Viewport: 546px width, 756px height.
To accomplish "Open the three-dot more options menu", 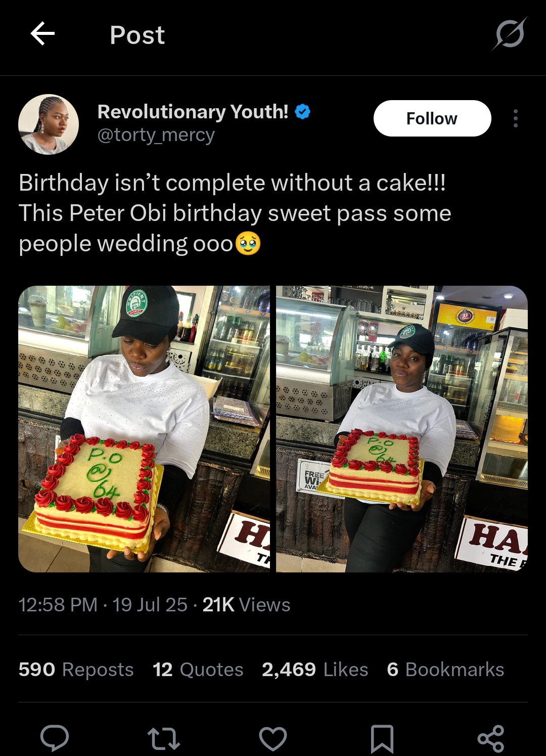I will (515, 118).
